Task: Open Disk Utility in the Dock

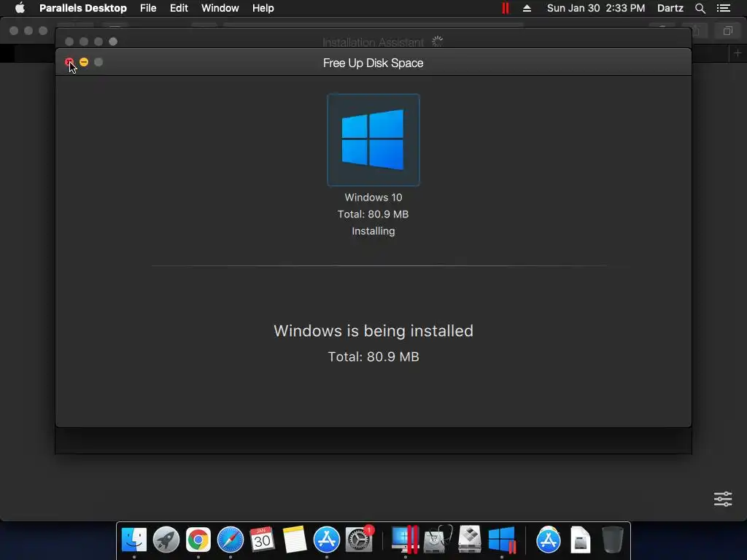Action: pyautogui.click(x=438, y=540)
